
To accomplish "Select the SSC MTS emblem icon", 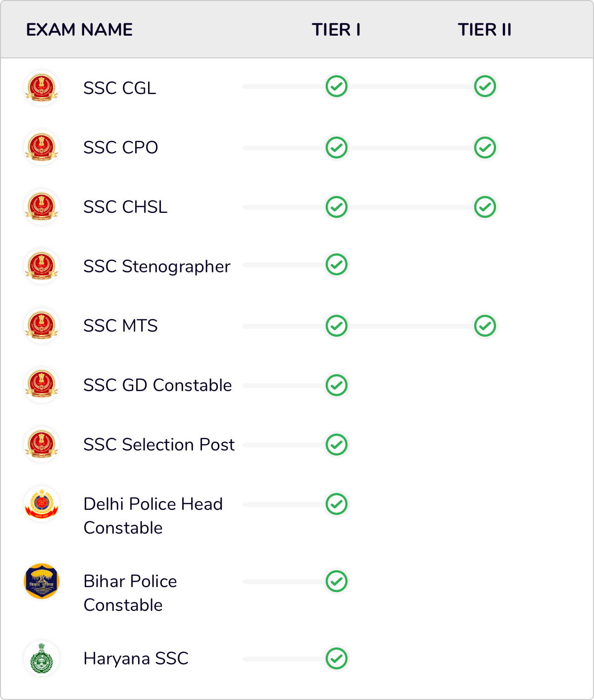I will click(42, 326).
